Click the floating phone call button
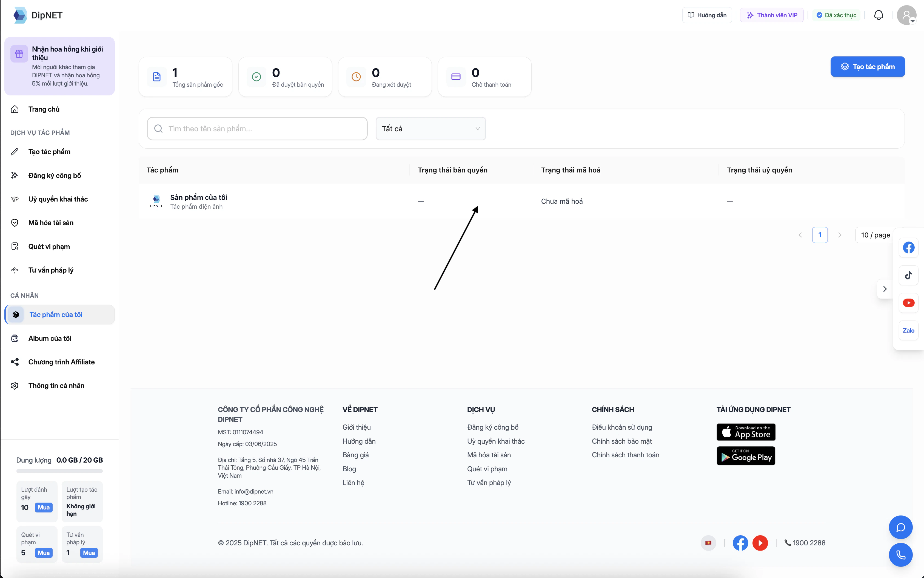Image resolution: width=924 pixels, height=578 pixels. [x=901, y=555]
